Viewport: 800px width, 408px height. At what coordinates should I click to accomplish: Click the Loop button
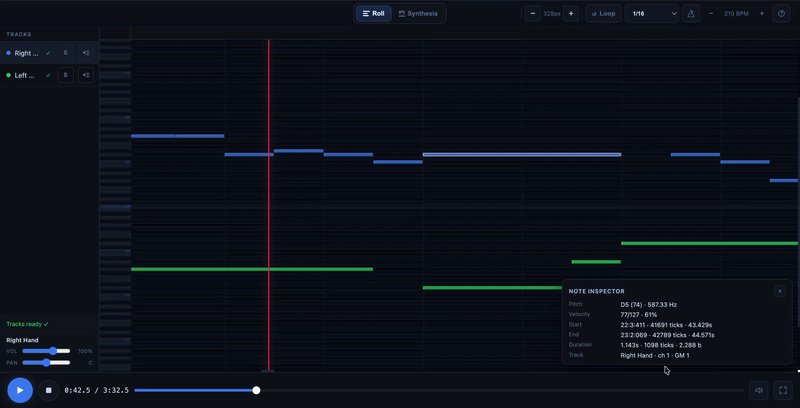pyautogui.click(x=603, y=14)
